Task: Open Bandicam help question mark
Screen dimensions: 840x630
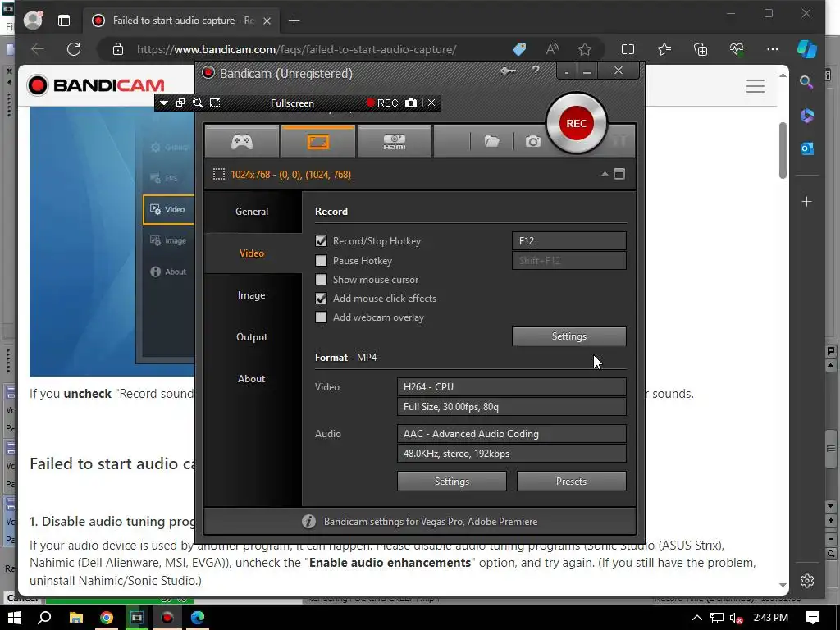Action: (x=535, y=71)
